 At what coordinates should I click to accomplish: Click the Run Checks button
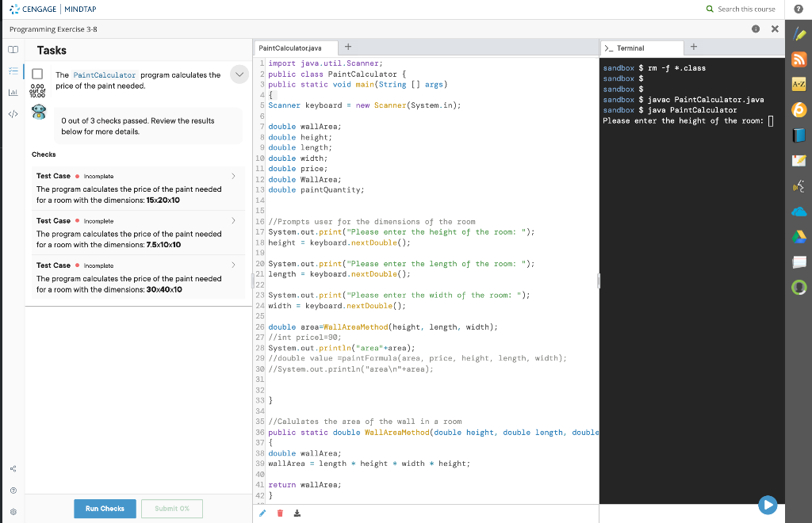105,509
